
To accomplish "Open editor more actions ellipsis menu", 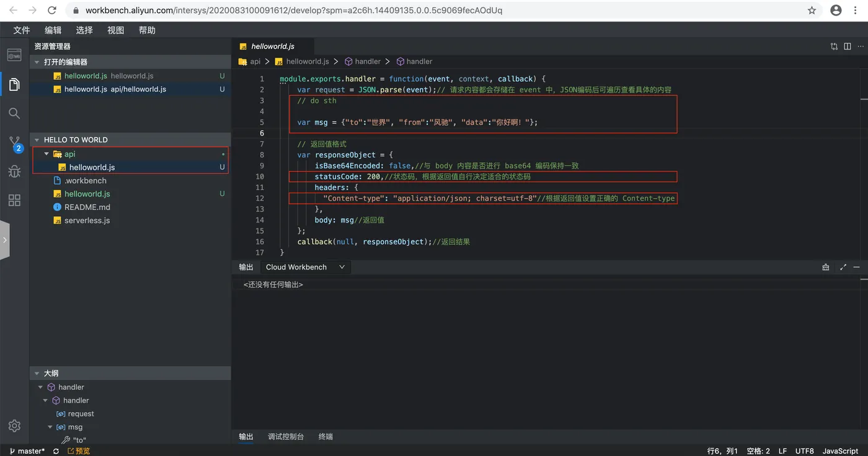I will pyautogui.click(x=861, y=46).
